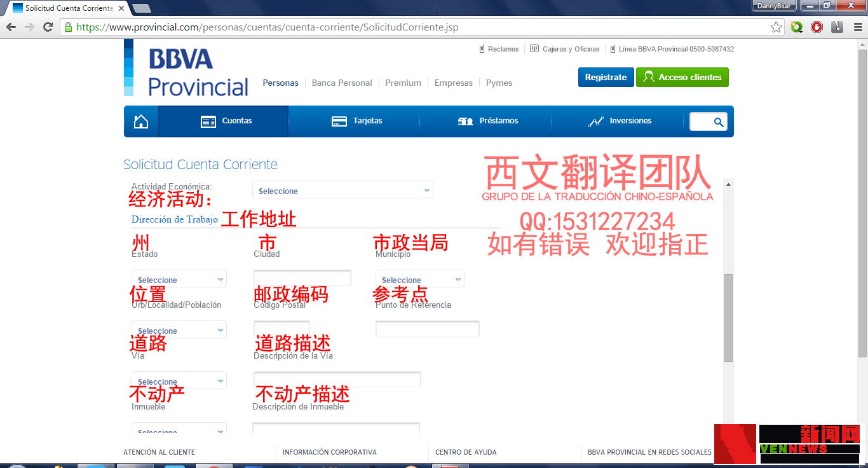Viewport: 868px width, 468px height.
Task: Click the Código Postal input field
Action: click(x=281, y=329)
